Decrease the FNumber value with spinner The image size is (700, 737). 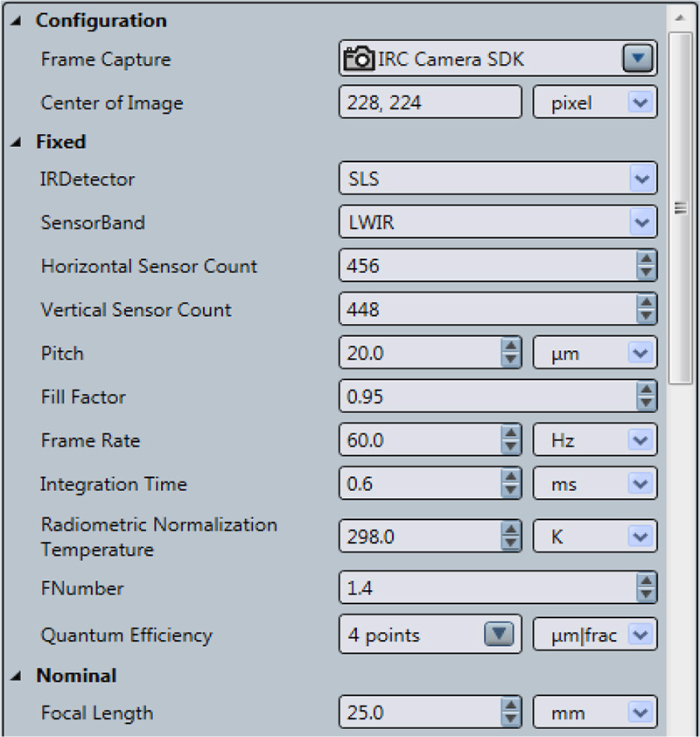tap(646, 595)
